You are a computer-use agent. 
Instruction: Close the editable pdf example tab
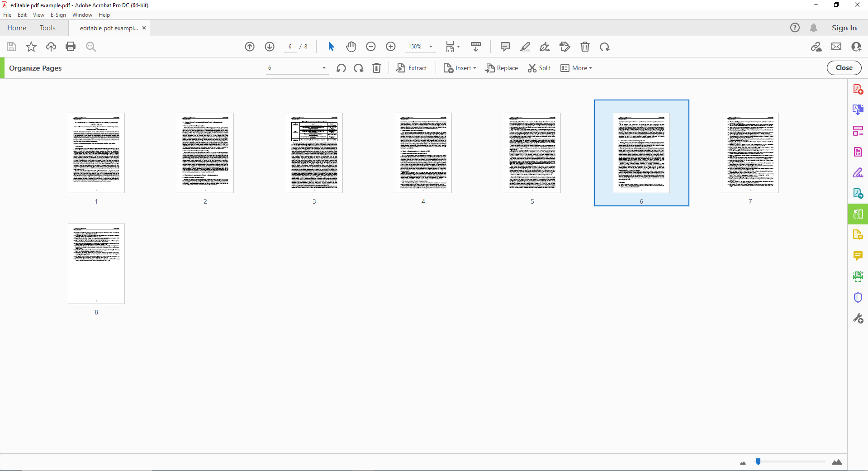pos(144,28)
